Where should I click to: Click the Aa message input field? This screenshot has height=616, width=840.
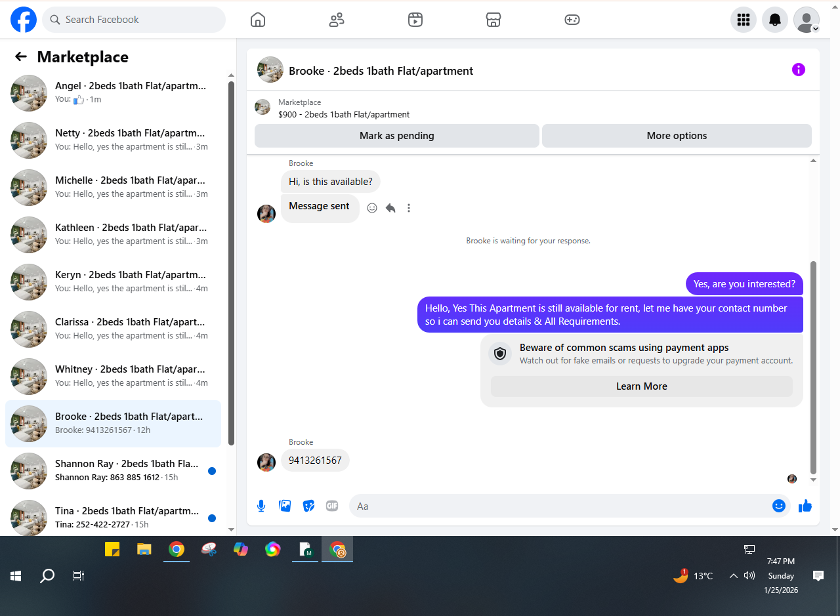point(570,506)
